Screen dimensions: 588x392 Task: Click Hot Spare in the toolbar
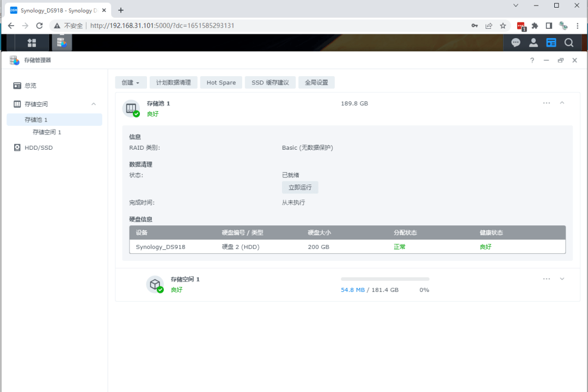coord(220,82)
